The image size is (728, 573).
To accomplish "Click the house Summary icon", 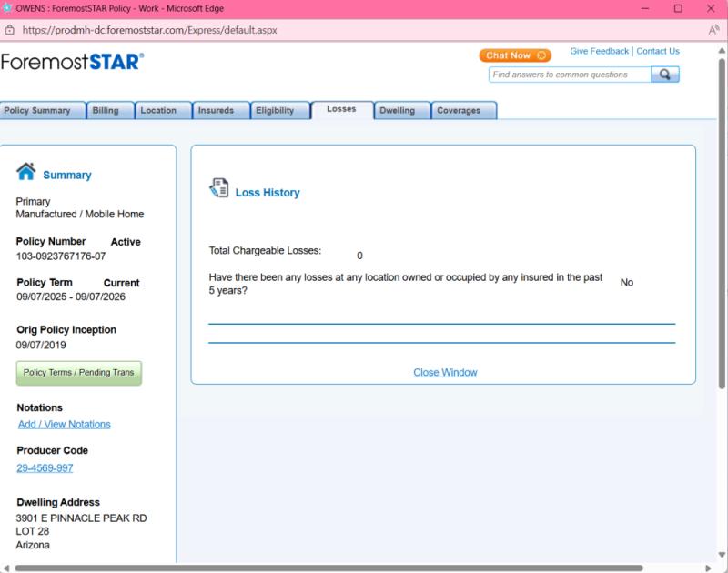I will (26, 172).
